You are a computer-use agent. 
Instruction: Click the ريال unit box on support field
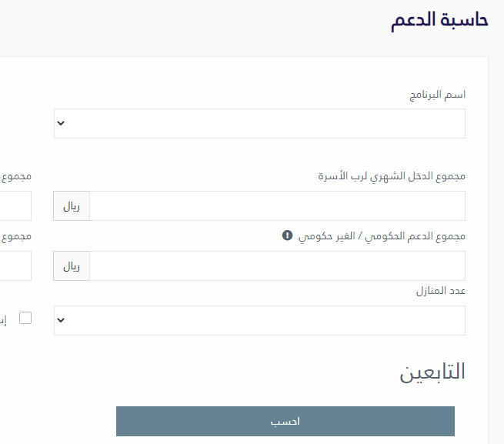tap(72, 266)
